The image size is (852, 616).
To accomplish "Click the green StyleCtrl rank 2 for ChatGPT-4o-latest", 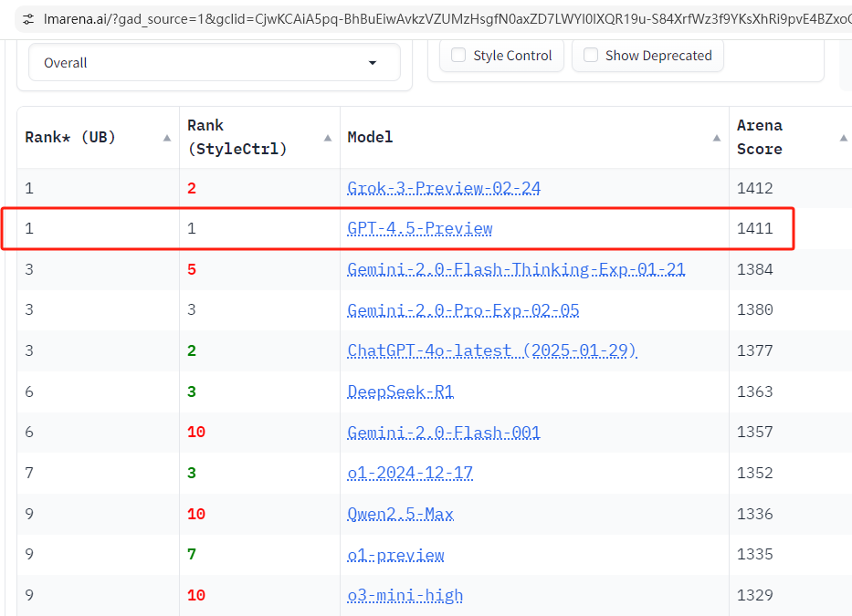I will (x=191, y=350).
